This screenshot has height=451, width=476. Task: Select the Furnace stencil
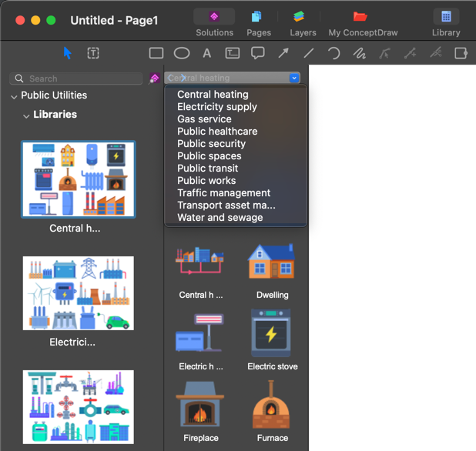[x=271, y=404]
